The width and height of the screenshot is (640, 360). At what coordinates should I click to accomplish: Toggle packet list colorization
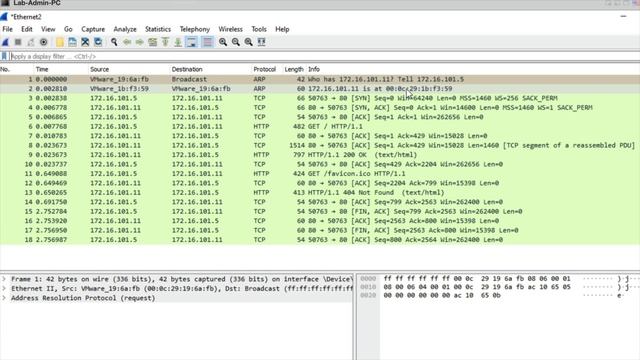(x=207, y=42)
